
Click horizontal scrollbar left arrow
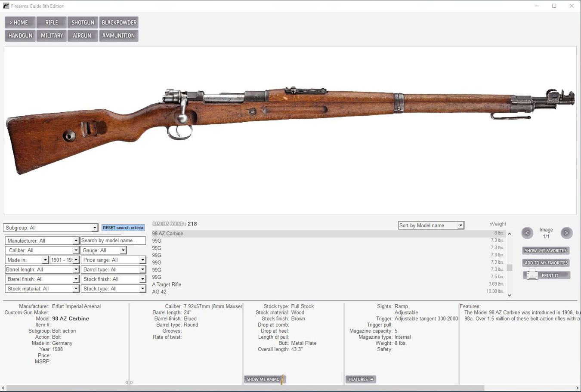3,388
